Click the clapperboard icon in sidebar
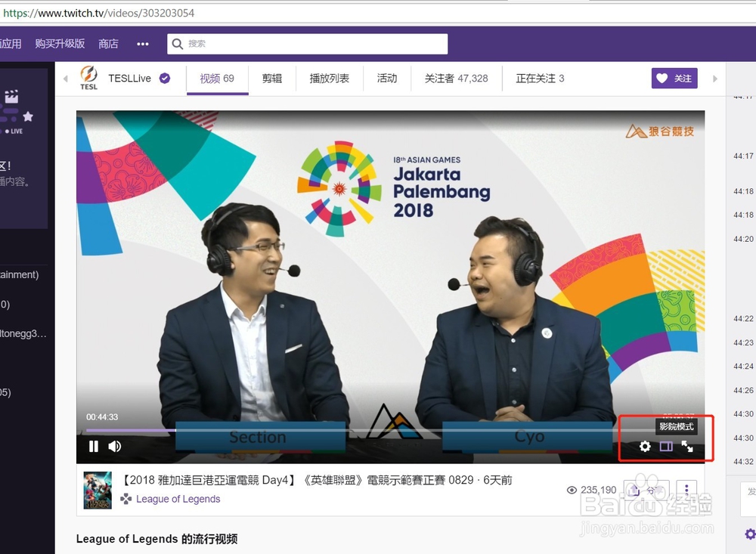The width and height of the screenshot is (756, 554). click(11, 96)
